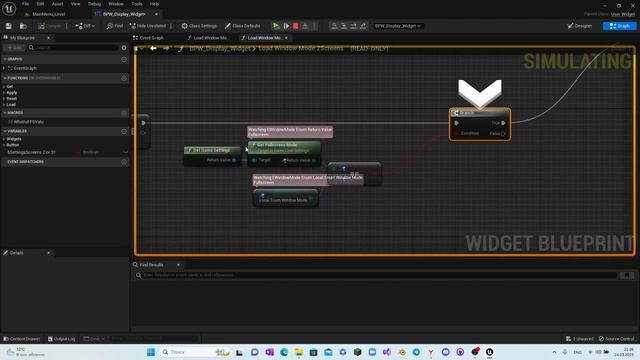Toggle the bSettingsScreens variable visibility eye
This screenshot has height=360, width=640.
point(125,152)
